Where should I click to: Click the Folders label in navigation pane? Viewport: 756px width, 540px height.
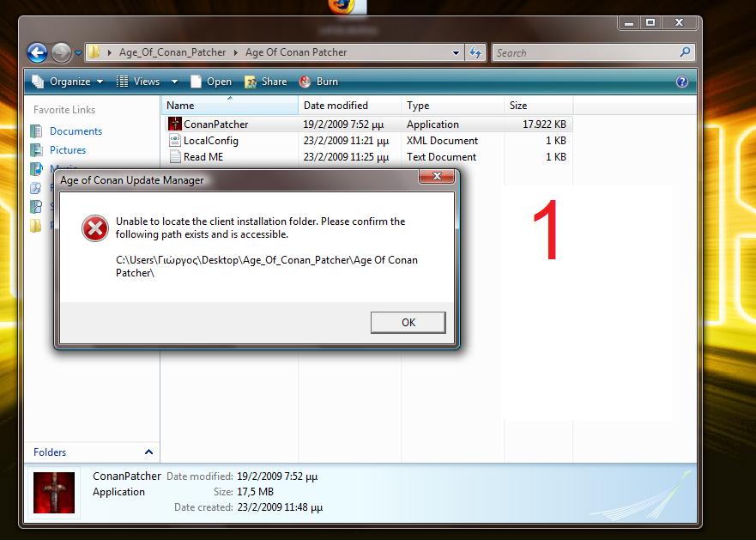pyautogui.click(x=50, y=452)
